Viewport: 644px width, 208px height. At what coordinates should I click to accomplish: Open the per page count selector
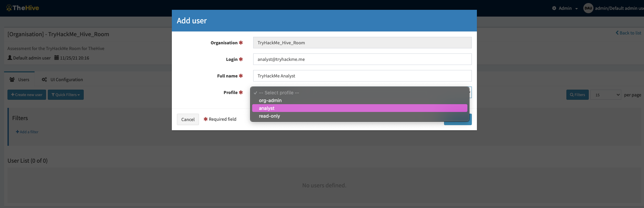click(606, 95)
